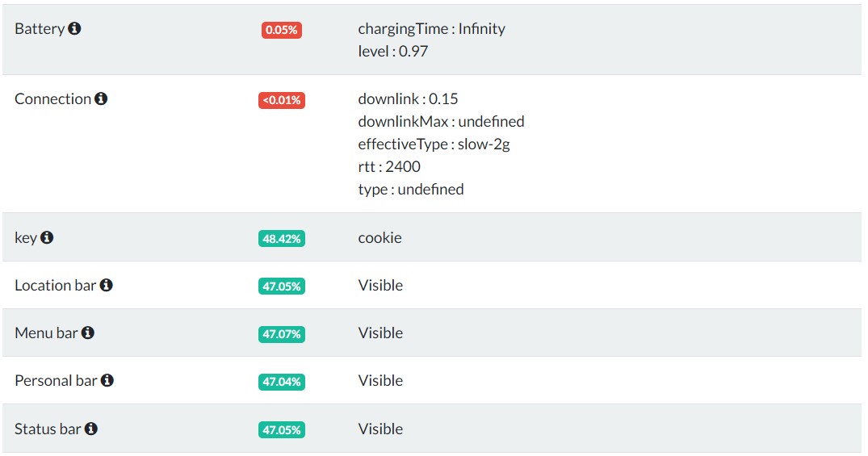The width and height of the screenshot is (868, 456).
Task: Click the 'downlink : 0.15' value
Action: point(408,99)
